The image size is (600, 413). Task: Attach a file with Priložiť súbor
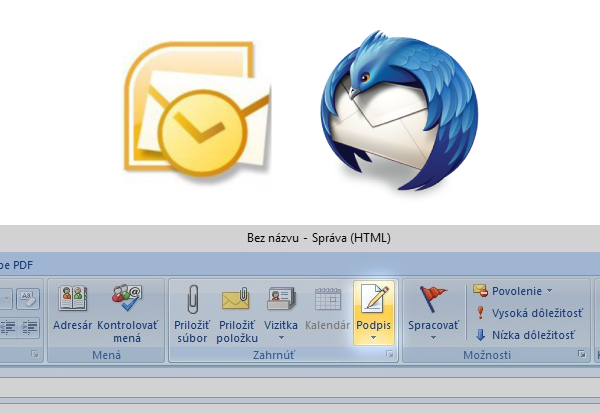pyautogui.click(x=192, y=314)
